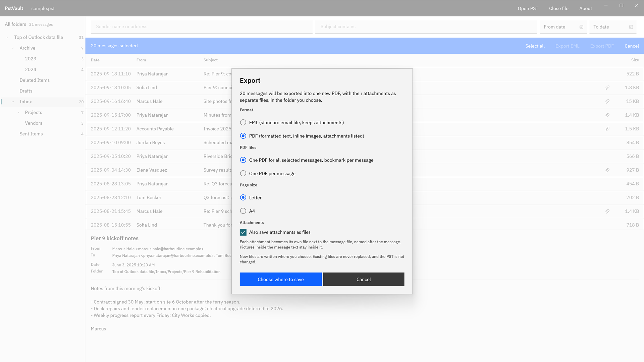Collapse the Archive folder chevron
The height and width of the screenshot is (362, 644).
pyautogui.click(x=13, y=48)
